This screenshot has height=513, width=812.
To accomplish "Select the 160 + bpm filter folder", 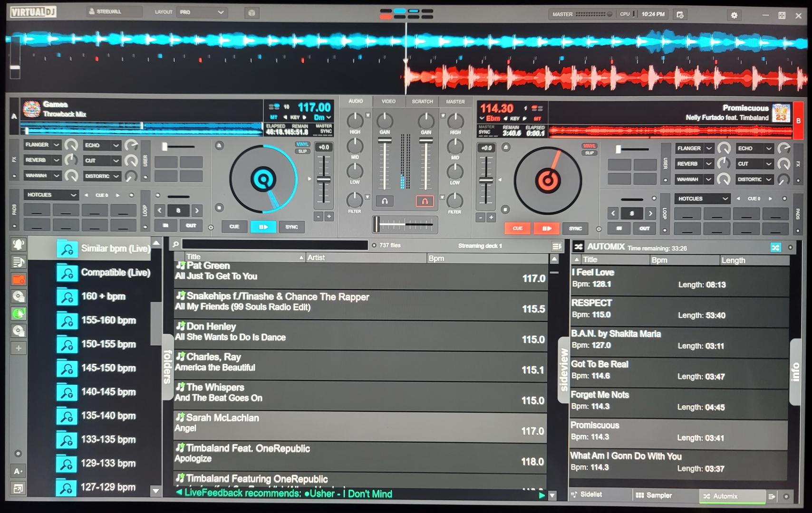I will (x=91, y=297).
